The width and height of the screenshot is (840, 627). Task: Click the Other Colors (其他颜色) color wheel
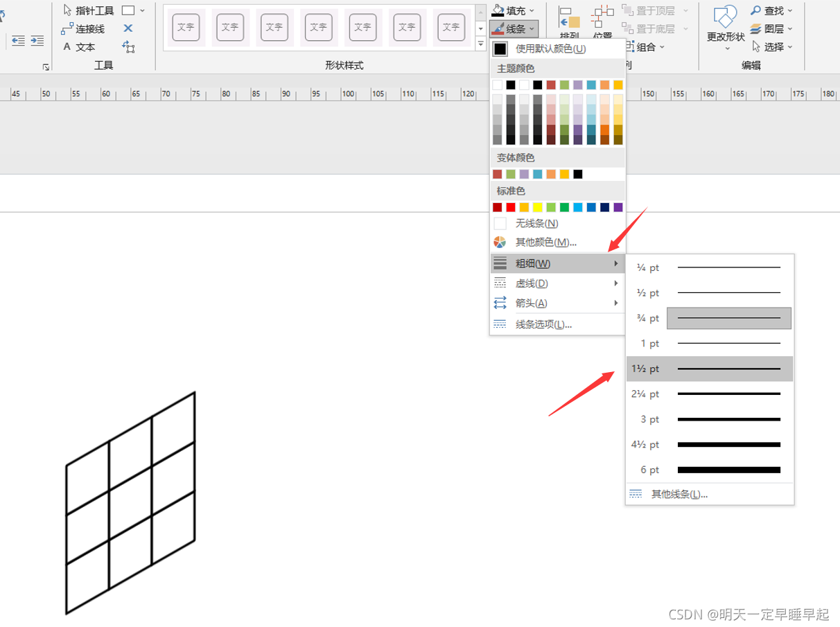tap(500, 242)
